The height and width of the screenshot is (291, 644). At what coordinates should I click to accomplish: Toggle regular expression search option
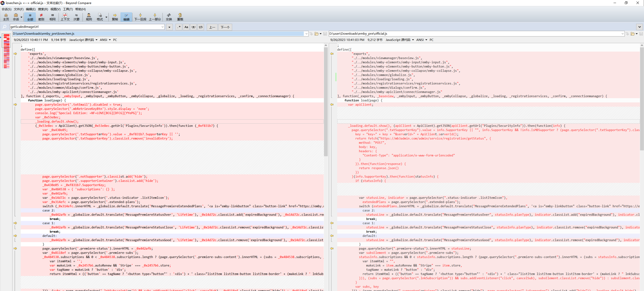pyautogui.click(x=179, y=27)
